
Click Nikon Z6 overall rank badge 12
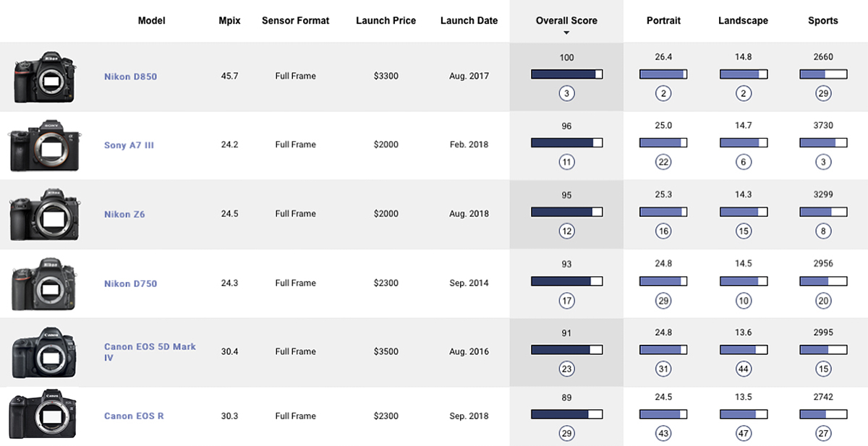566,231
